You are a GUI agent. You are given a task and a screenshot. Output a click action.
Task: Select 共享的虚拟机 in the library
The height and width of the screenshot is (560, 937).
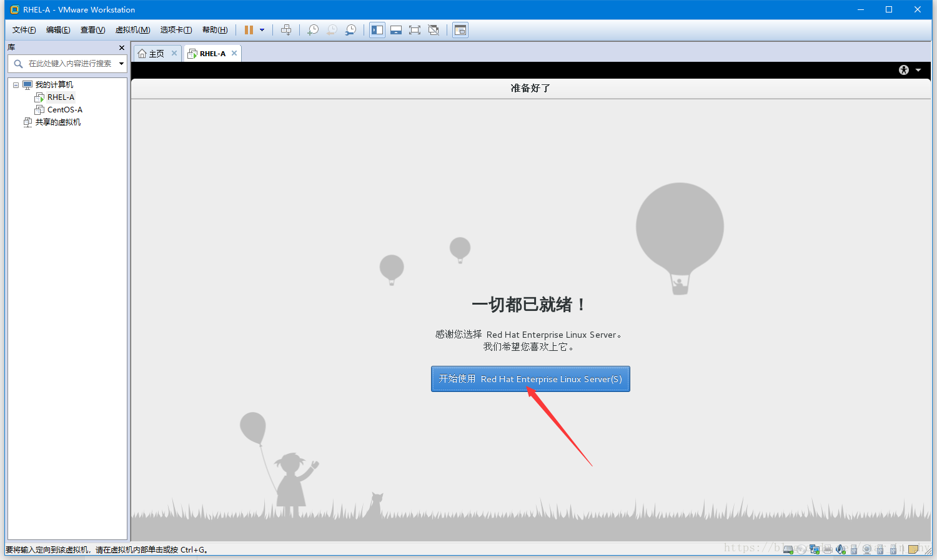(57, 122)
